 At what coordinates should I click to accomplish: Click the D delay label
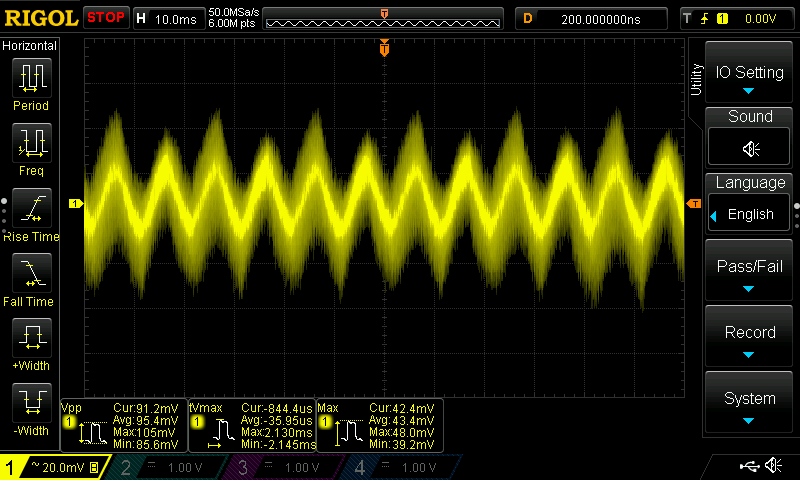pos(528,19)
